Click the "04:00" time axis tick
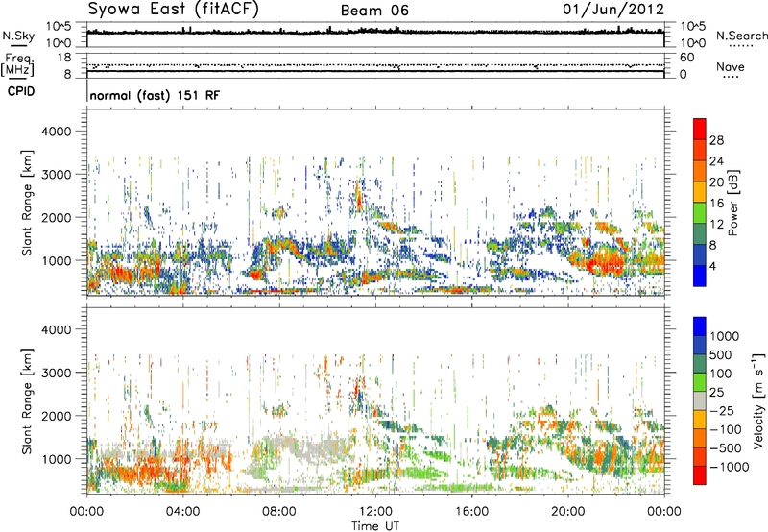Viewport: 768px width, 532px height. (182, 512)
